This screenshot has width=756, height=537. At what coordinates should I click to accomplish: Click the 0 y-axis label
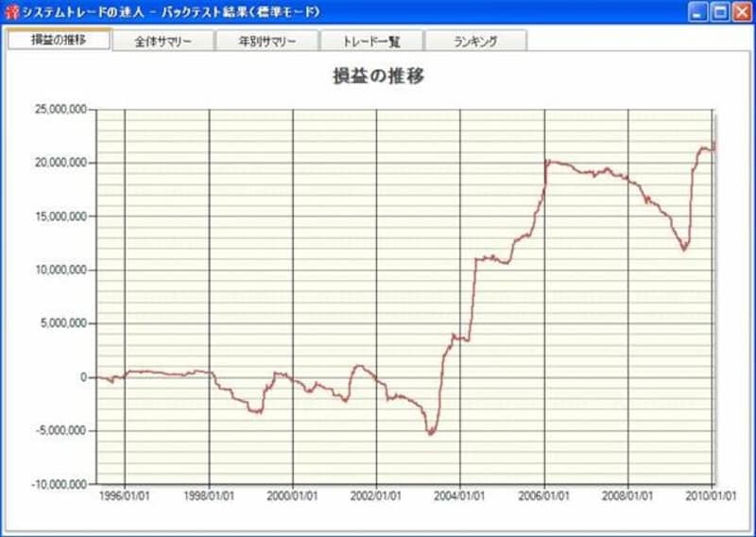pyautogui.click(x=84, y=377)
